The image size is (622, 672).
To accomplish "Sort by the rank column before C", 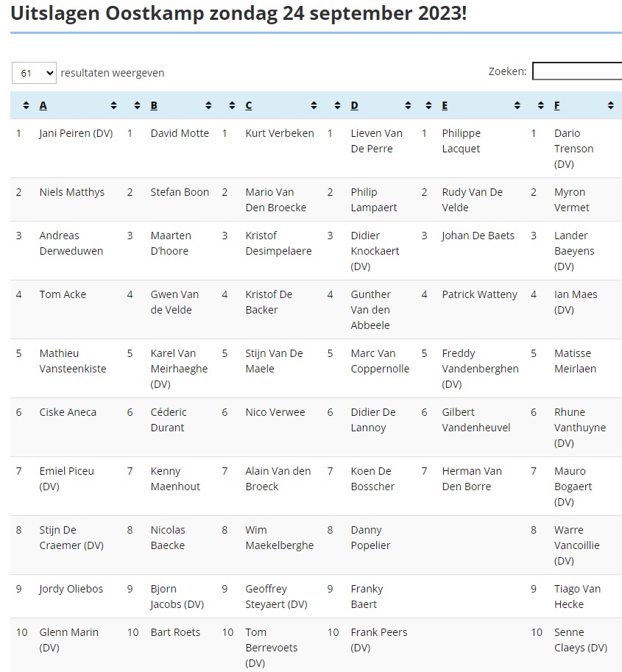I will point(232,105).
